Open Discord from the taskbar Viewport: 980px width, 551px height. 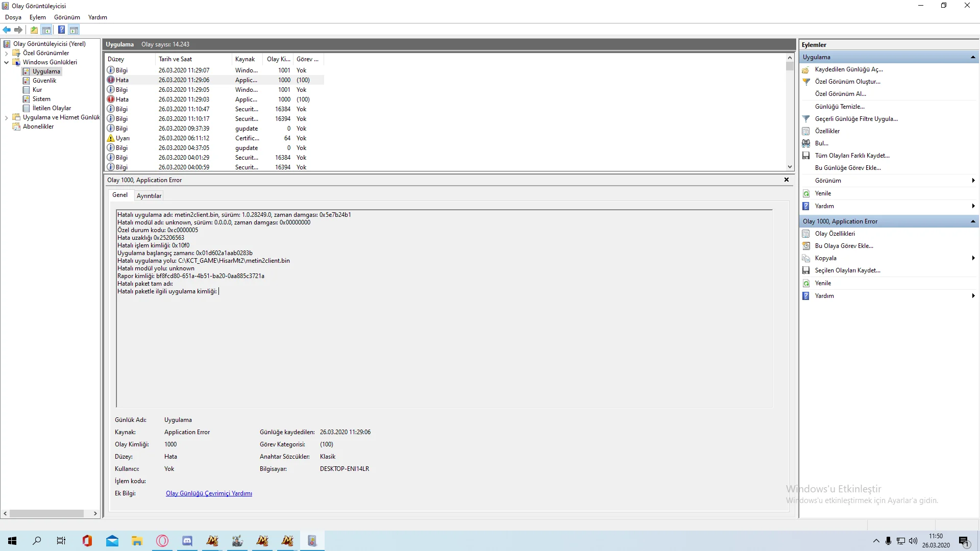click(x=187, y=541)
